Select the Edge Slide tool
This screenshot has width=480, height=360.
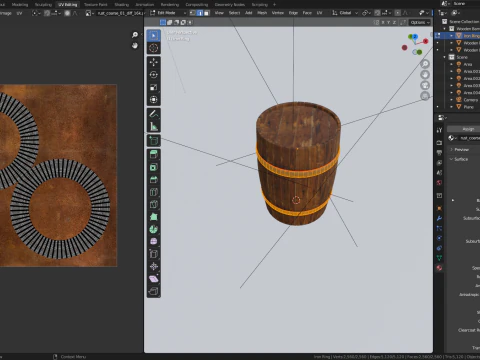153,254
